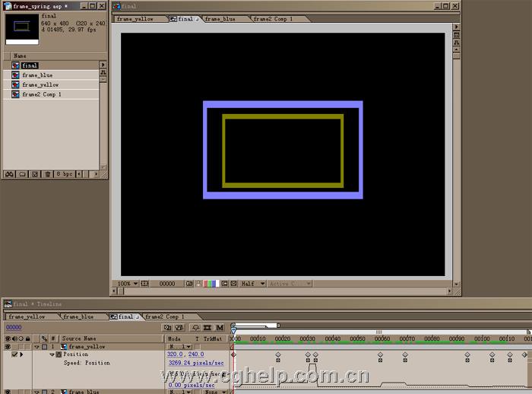Image resolution: width=532 pixels, height=394 pixels.
Task: Toggle the Position stopwatch icon
Action: tap(59, 354)
